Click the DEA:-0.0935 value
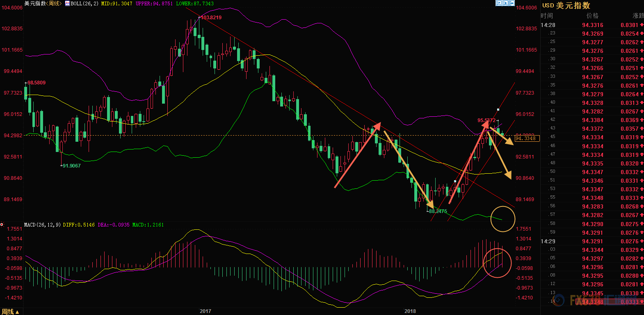Viewport: 644px width, 315px height. point(114,225)
